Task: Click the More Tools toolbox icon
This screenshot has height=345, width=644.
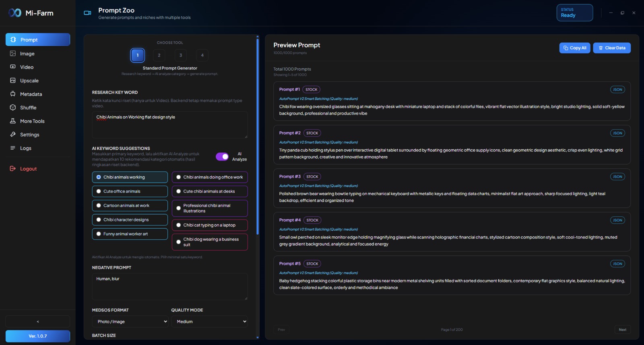Action: click(13, 121)
